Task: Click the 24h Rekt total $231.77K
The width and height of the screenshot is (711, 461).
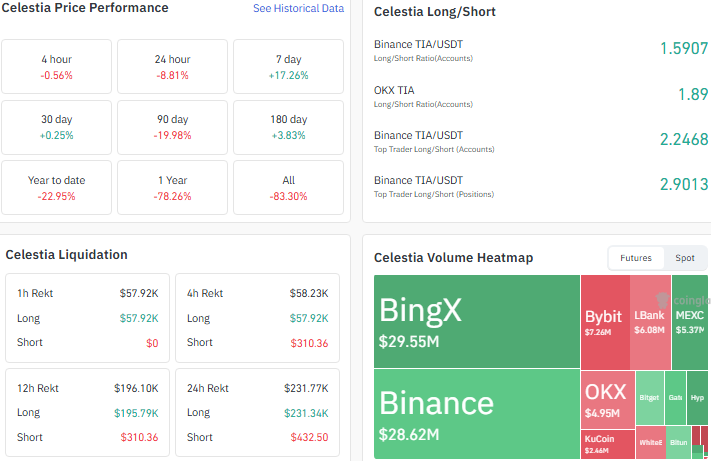Action: 306,388
